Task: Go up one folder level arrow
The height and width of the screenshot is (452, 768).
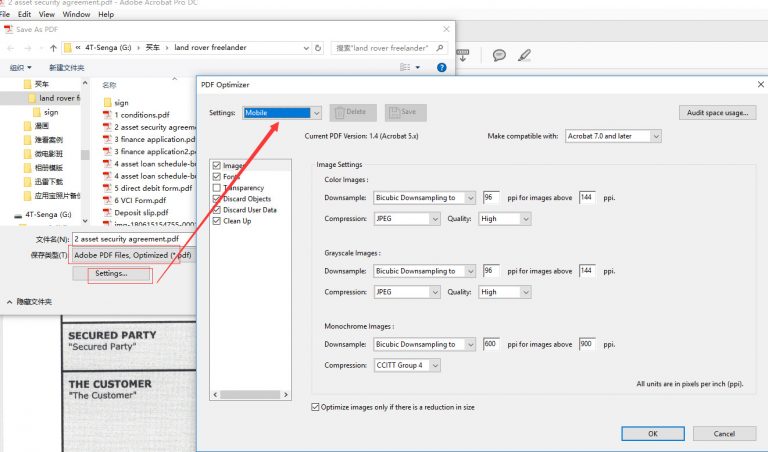Action: pyautogui.click(x=52, y=48)
